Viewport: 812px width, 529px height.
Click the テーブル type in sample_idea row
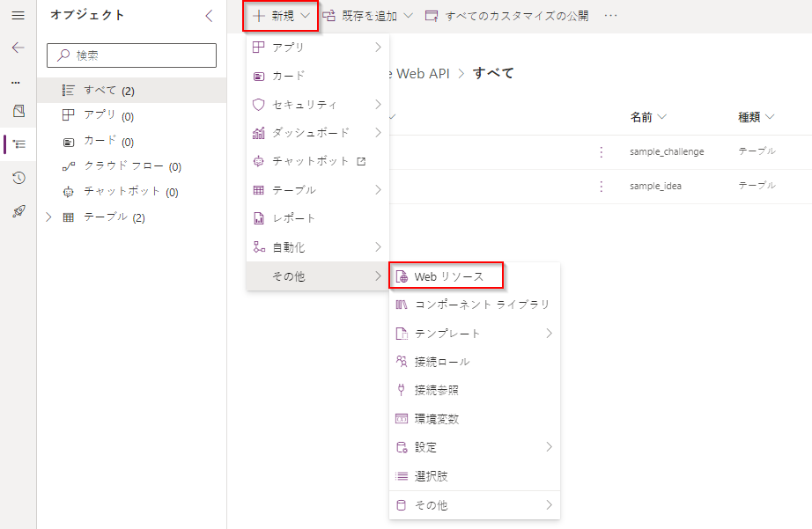(757, 186)
